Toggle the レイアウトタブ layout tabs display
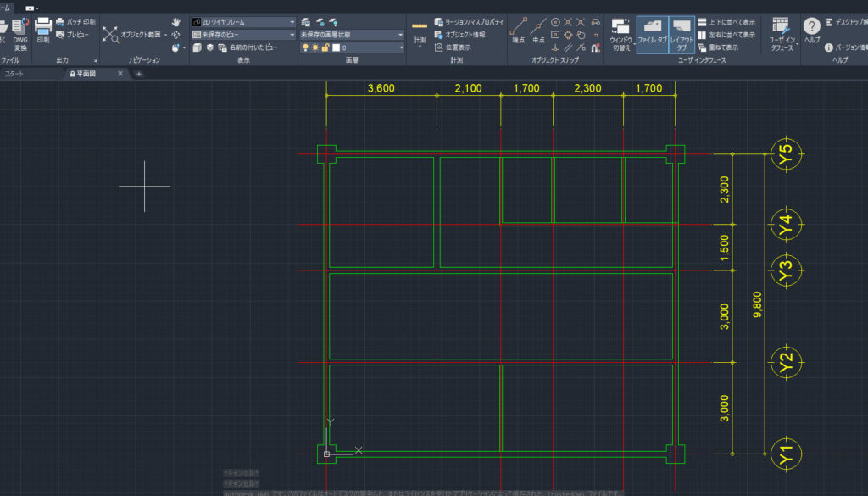Image resolution: width=868 pixels, height=496 pixels. pyautogui.click(x=683, y=32)
